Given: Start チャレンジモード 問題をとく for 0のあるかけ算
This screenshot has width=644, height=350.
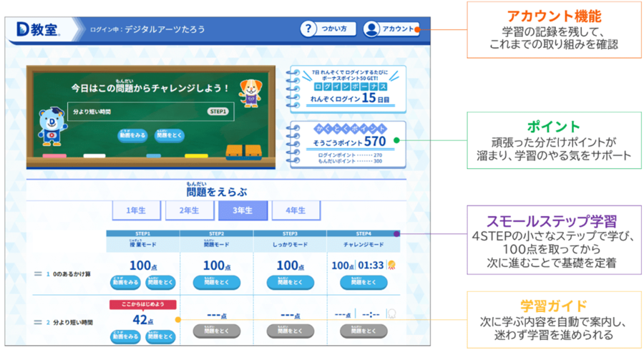Looking at the screenshot, I should [364, 282].
